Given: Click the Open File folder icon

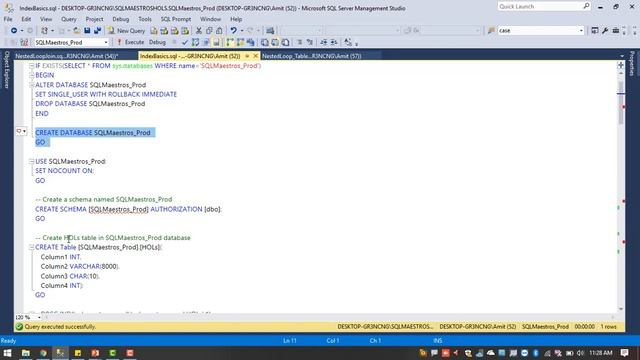Looking at the screenshot, I should (77, 31).
